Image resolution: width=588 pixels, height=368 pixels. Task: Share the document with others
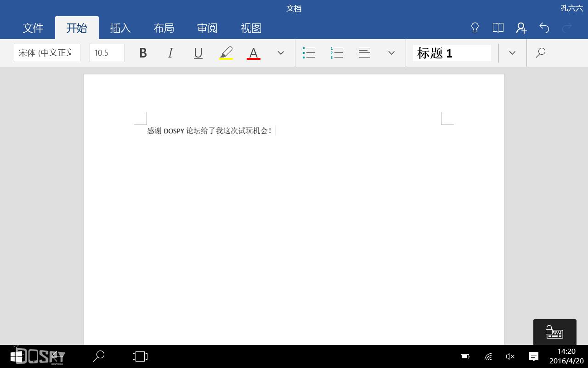(521, 28)
